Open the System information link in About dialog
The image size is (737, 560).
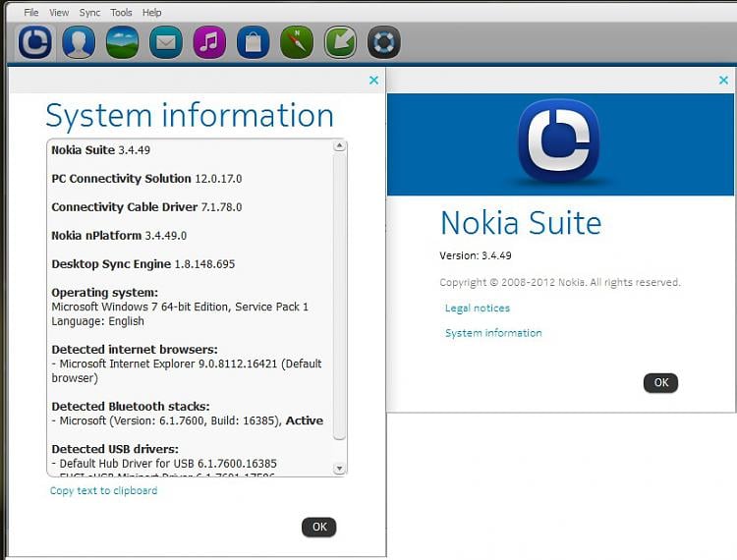(x=493, y=333)
